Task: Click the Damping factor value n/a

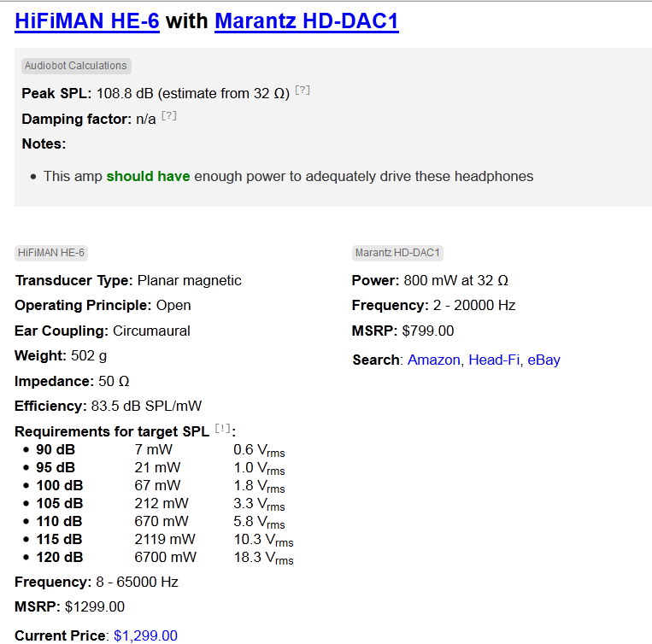Action: (x=145, y=120)
